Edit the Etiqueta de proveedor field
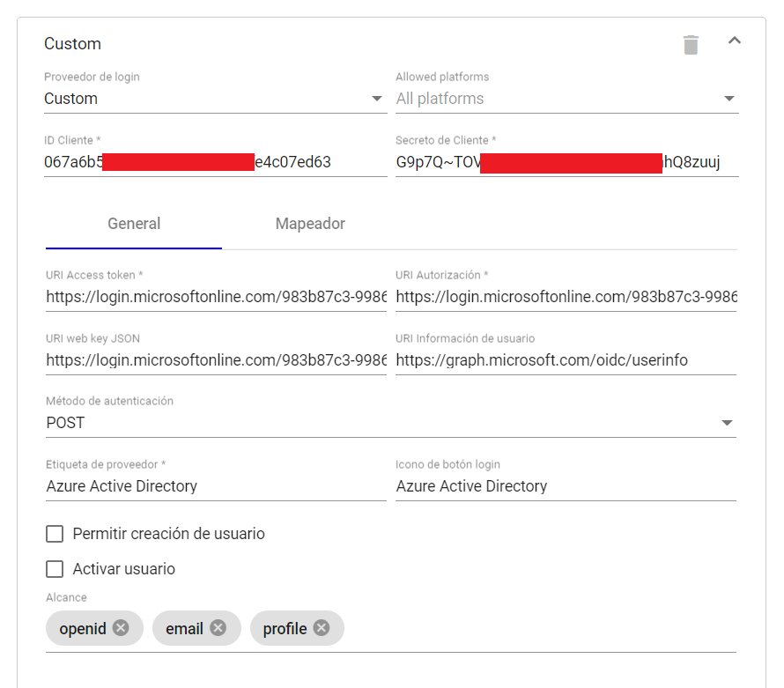Viewport: 784px width, 688px height. click(216, 486)
